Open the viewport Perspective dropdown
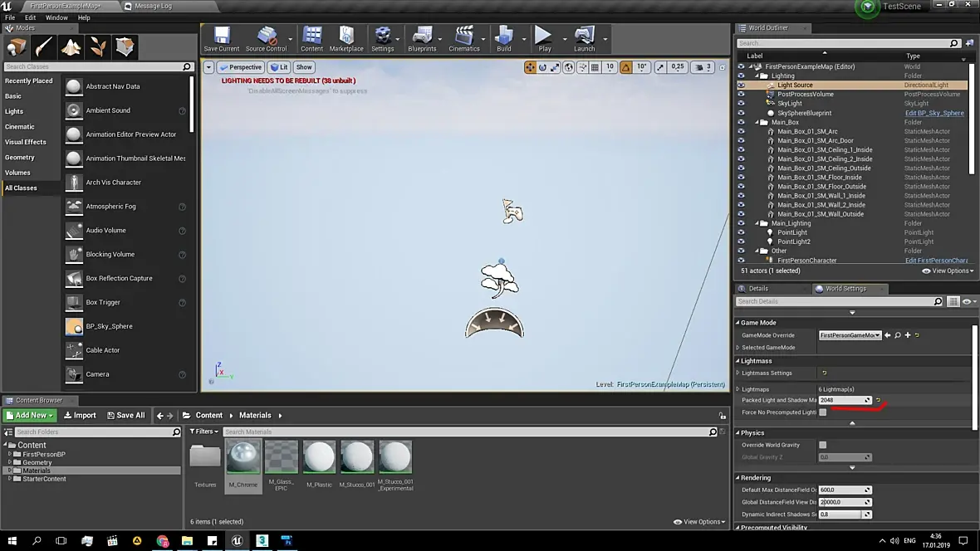980x551 pixels. point(240,67)
